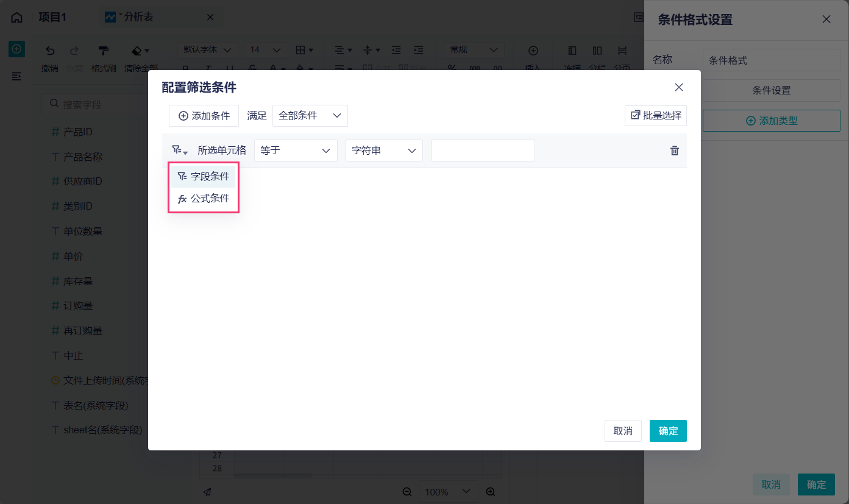Viewport: 849px width, 504px height.
Task: Click the undo (撤销) arrow icon
Action: pyautogui.click(x=50, y=51)
